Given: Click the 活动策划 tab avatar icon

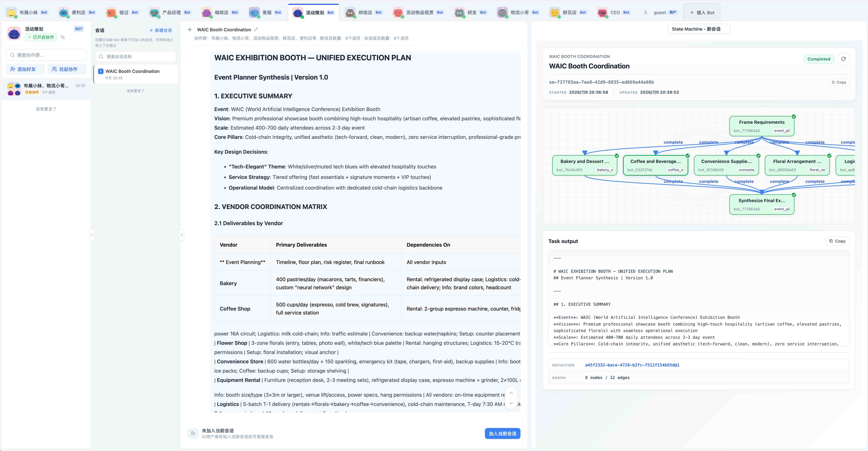Looking at the screenshot, I should tap(297, 13).
